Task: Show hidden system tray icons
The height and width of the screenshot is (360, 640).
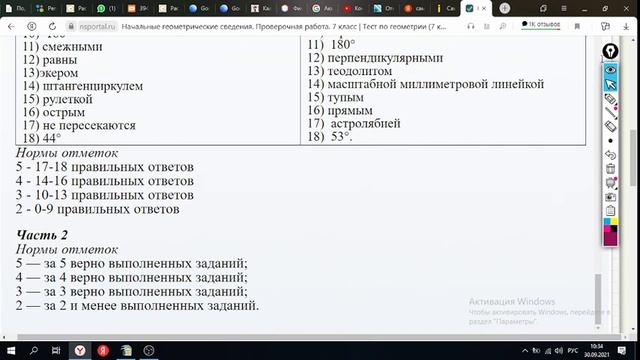Action: pyautogui.click(x=525, y=351)
